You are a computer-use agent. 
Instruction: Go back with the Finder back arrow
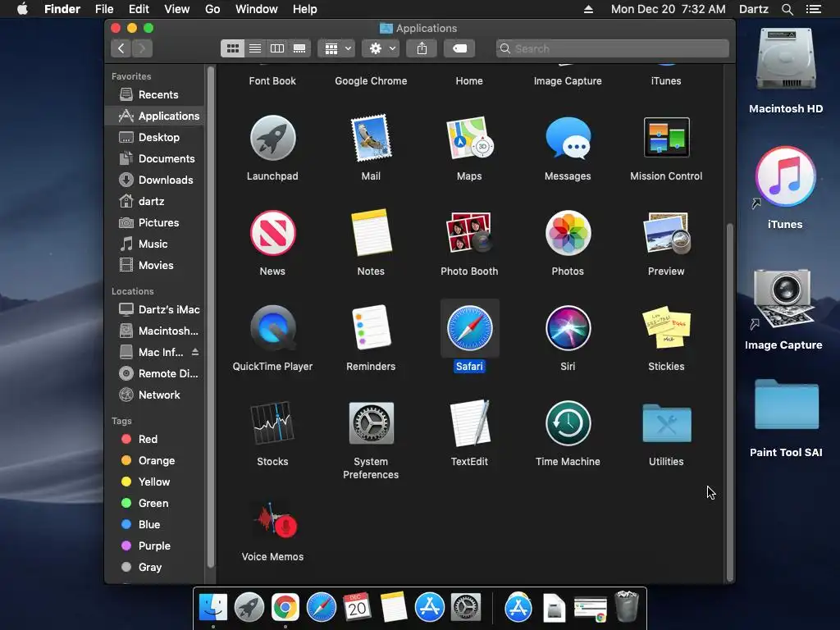pyautogui.click(x=121, y=48)
